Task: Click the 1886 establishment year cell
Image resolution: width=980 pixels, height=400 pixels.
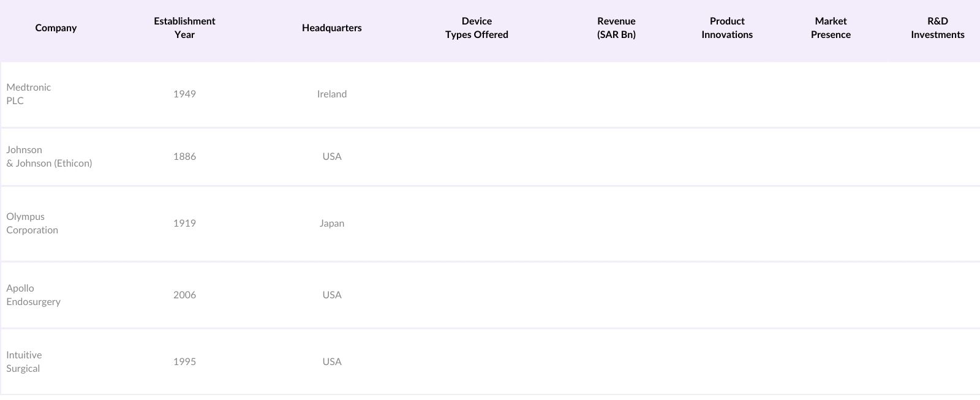Action: [184, 157]
